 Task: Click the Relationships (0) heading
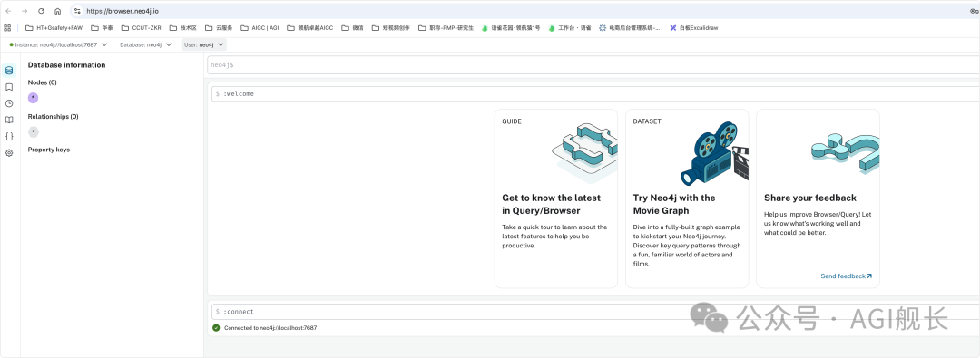point(54,116)
